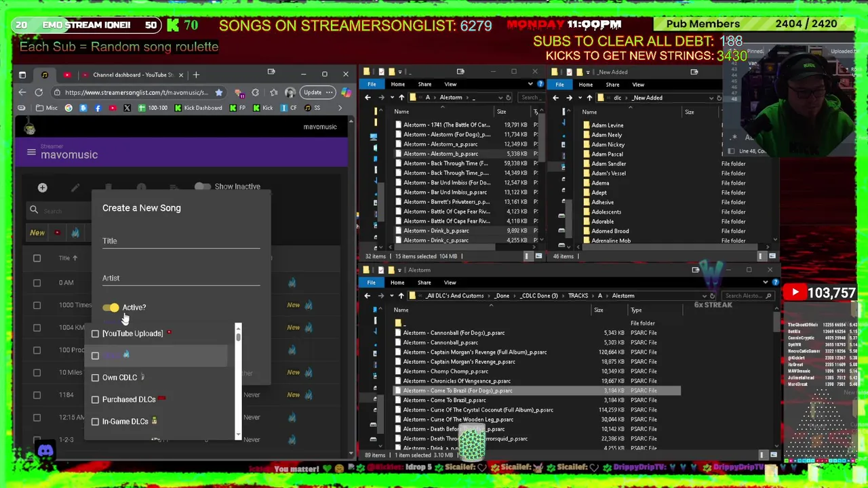Click refresh icon in bottom Alestorm address bar
Image resolution: width=868 pixels, height=488 pixels.
tap(713, 296)
